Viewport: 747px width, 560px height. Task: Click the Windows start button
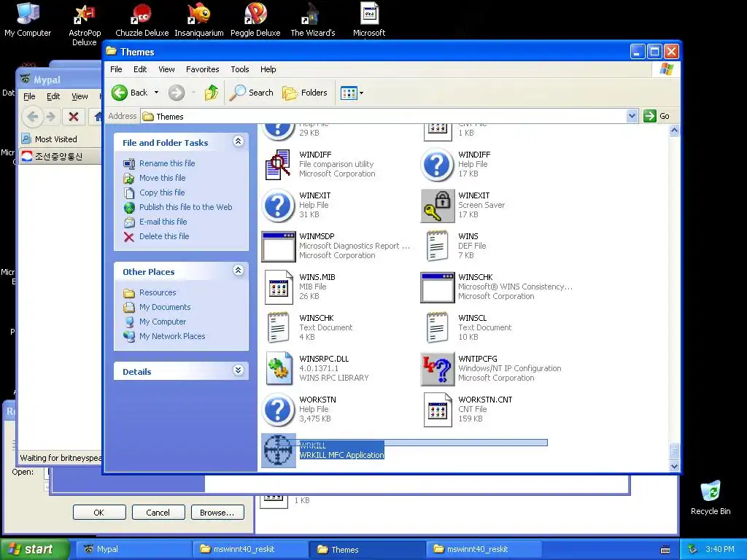tap(34, 549)
